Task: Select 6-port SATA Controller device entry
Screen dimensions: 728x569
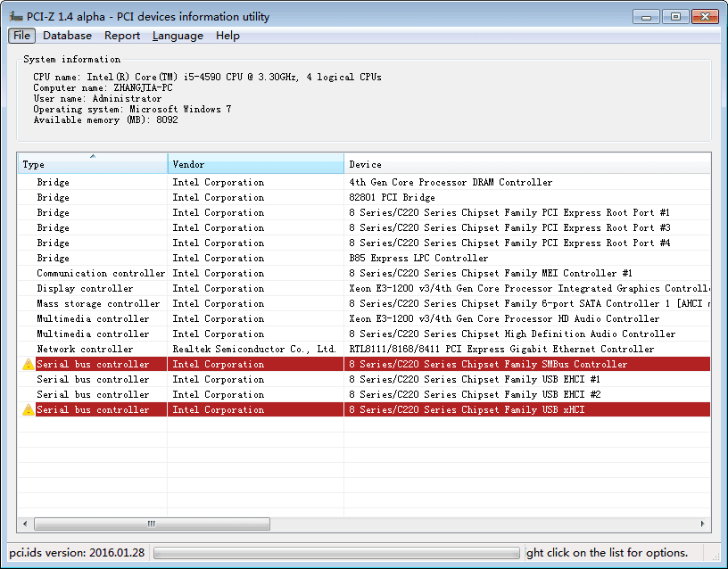Action: pos(529,304)
